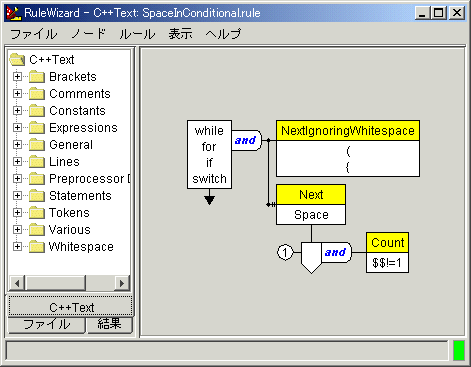Click the black output arrow under while node
This screenshot has width=471, height=367.
209,200
